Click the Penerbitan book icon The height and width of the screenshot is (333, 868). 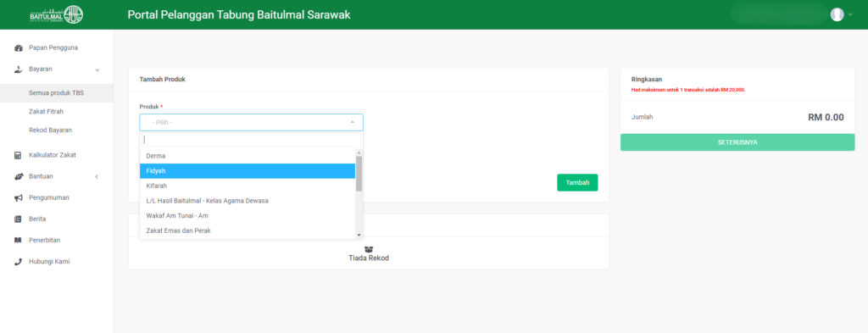[18, 241]
